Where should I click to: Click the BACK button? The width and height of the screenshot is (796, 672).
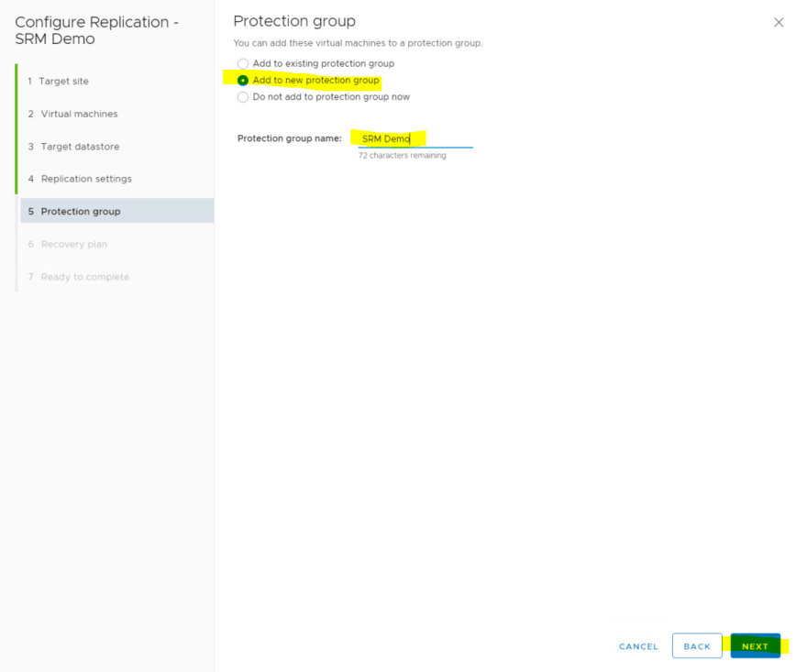(x=697, y=646)
